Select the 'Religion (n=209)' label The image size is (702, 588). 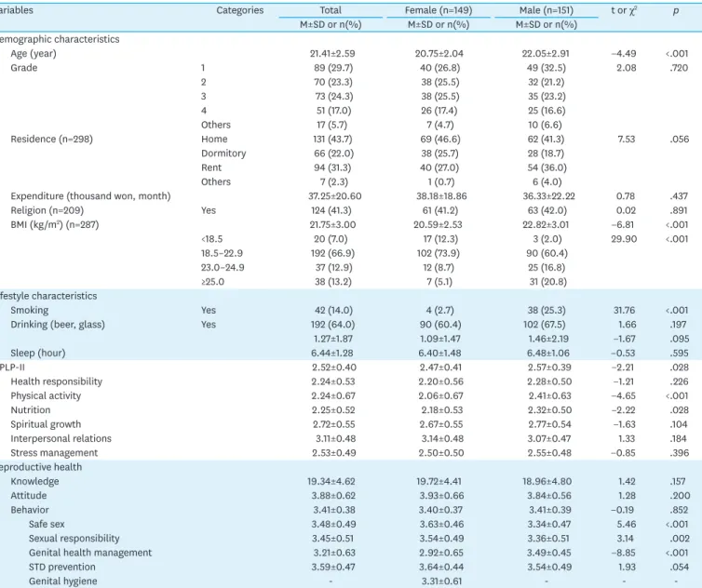click(47, 211)
